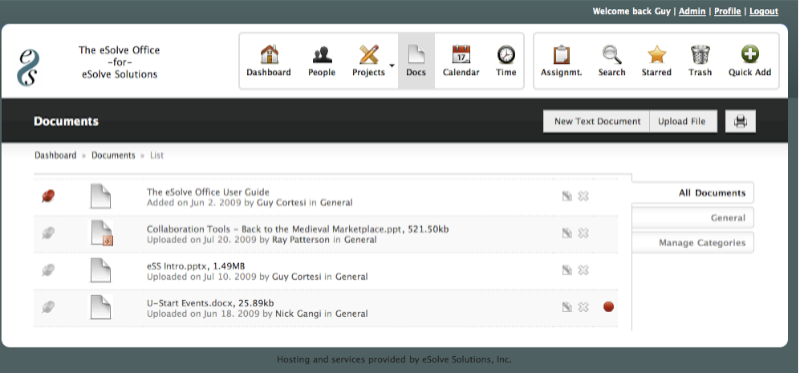The width and height of the screenshot is (800, 373).
Task: Click the Documents page heading
Action: click(66, 121)
